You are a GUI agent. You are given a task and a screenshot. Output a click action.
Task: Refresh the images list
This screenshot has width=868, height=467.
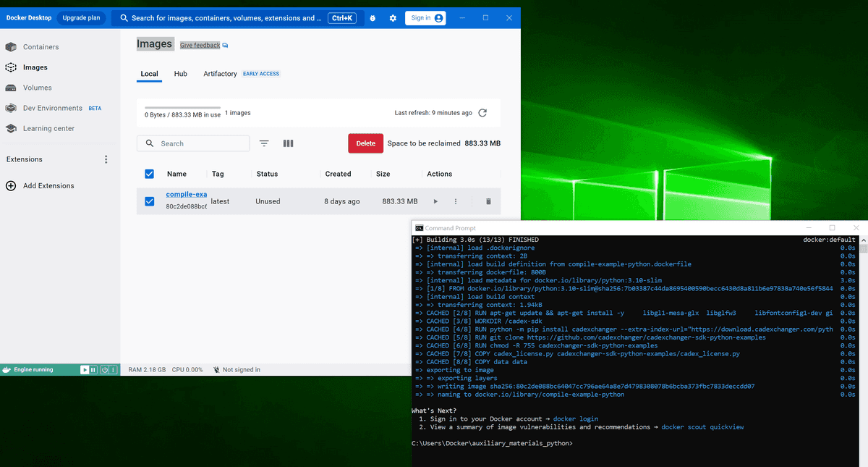(x=482, y=113)
